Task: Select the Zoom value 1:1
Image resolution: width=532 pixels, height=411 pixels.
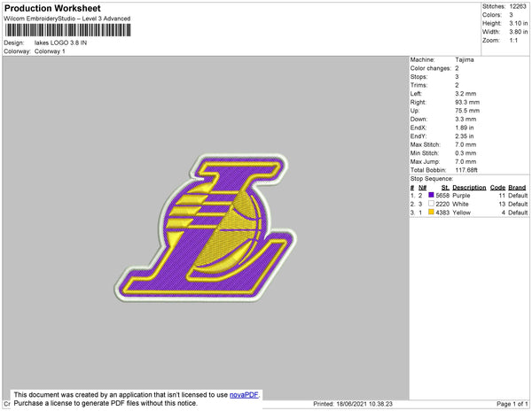Action: point(513,41)
